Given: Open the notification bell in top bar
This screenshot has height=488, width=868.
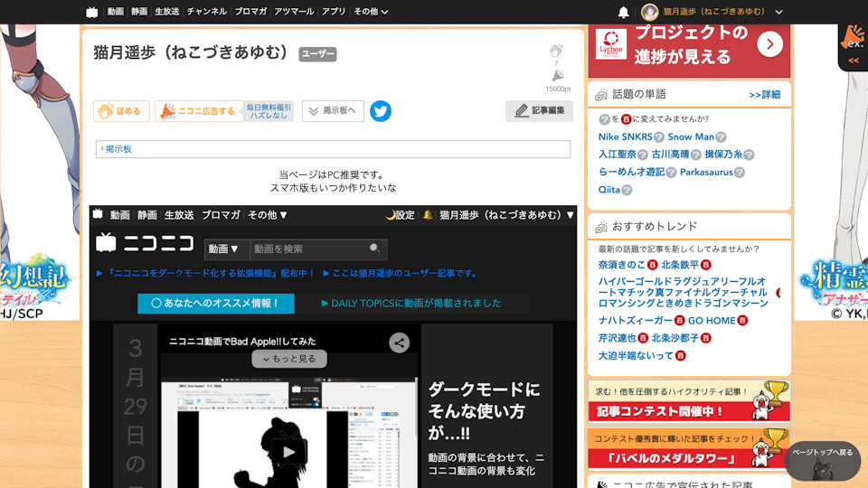Looking at the screenshot, I should pyautogui.click(x=623, y=12).
